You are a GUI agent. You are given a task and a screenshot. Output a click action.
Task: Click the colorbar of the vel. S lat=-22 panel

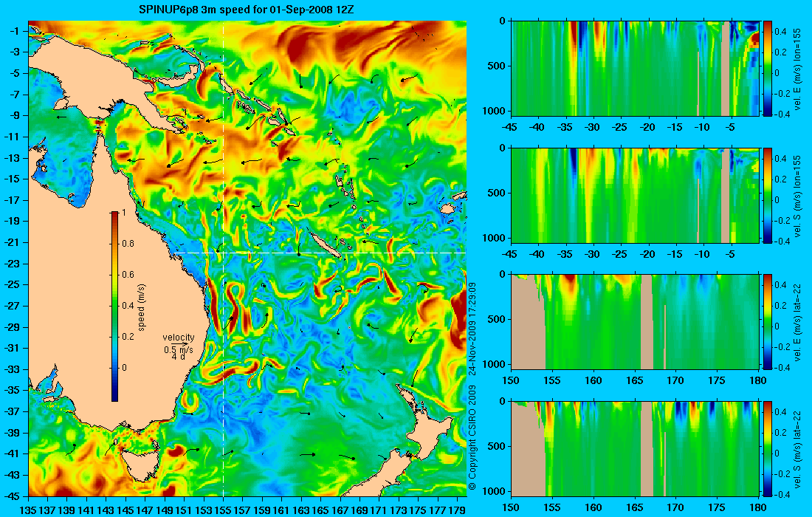(768, 448)
